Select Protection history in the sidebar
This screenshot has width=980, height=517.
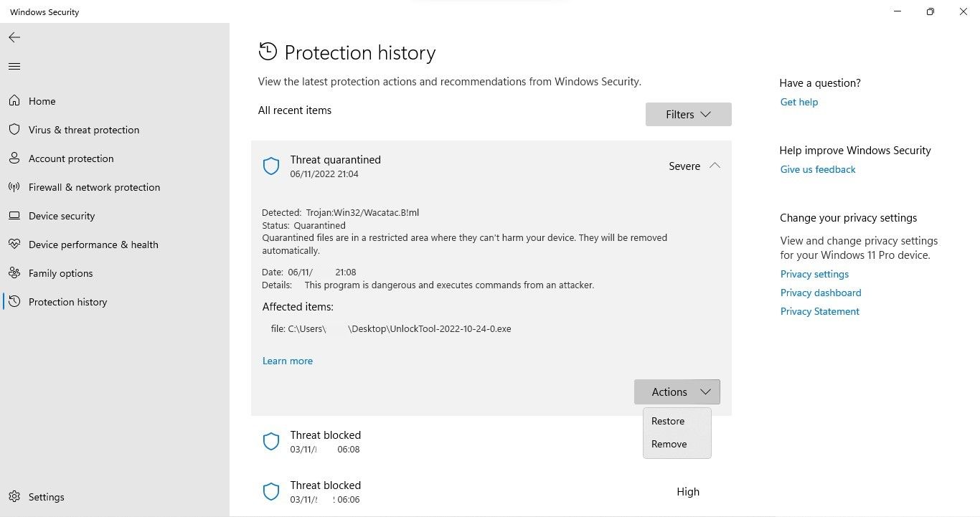click(x=67, y=302)
